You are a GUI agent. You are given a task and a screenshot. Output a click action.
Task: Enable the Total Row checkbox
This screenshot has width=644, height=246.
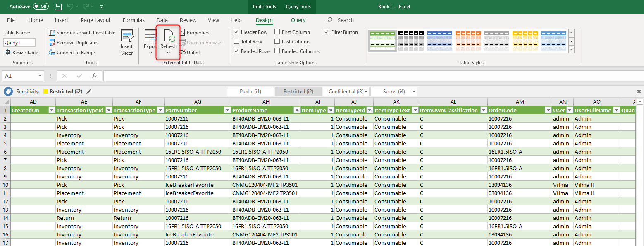(x=236, y=41)
